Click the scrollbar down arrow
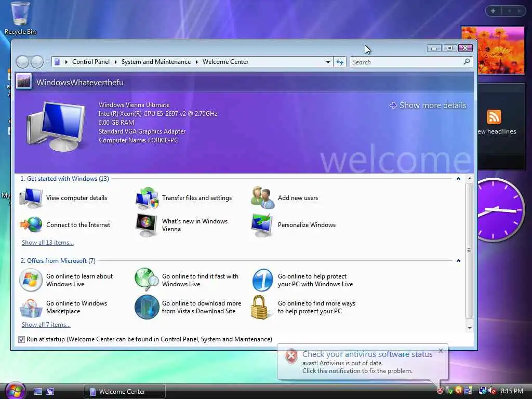The image size is (532, 399). tap(470, 328)
